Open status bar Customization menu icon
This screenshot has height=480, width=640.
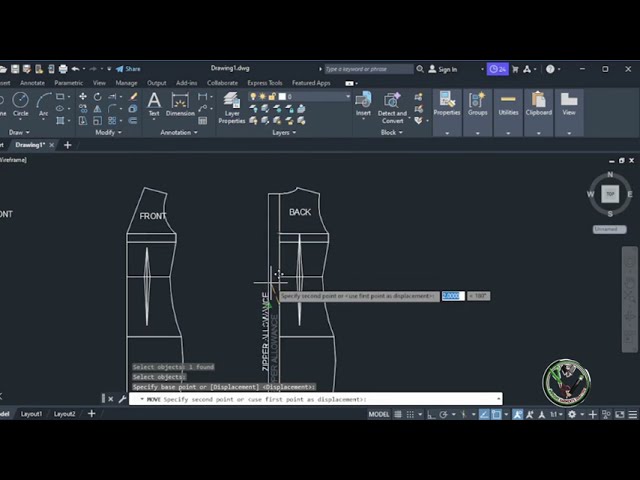coord(633,414)
